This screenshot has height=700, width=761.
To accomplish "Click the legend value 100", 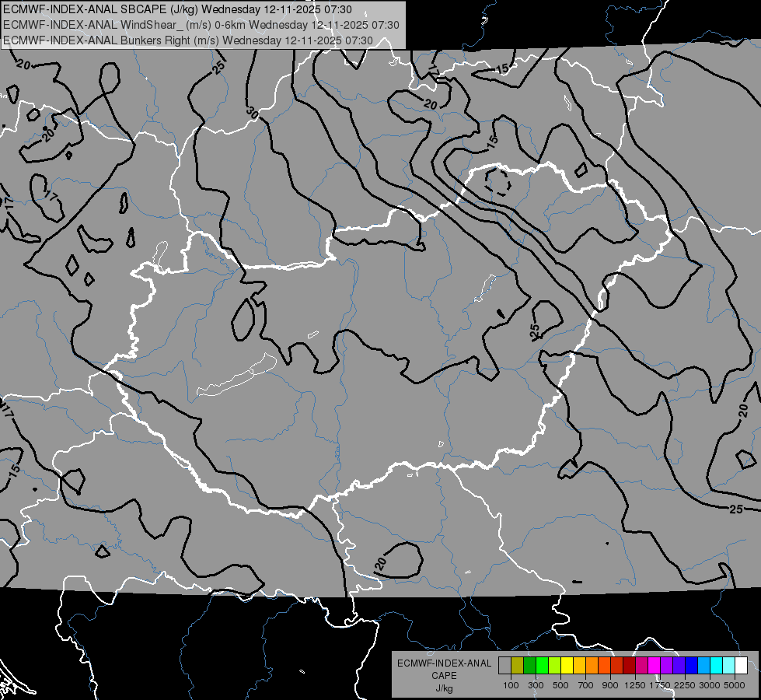I will point(511,685).
